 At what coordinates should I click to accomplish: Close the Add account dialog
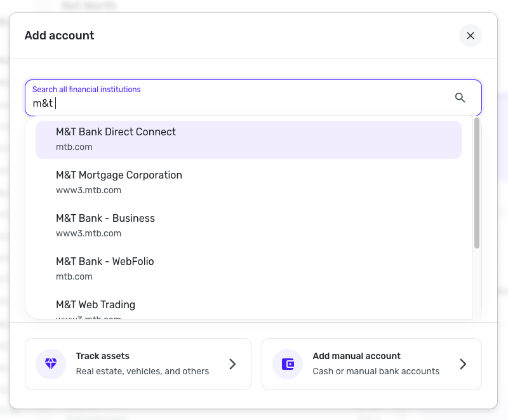click(471, 36)
